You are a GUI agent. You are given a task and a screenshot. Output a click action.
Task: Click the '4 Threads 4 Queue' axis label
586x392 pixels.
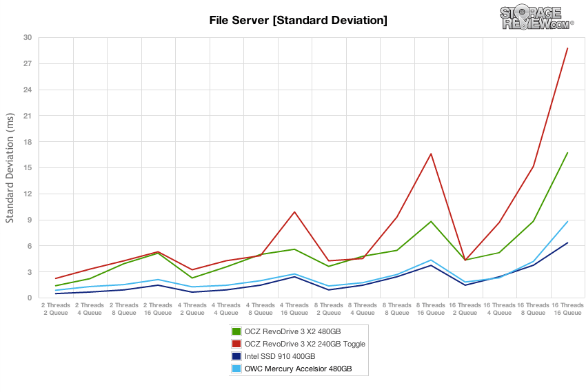(x=226, y=309)
